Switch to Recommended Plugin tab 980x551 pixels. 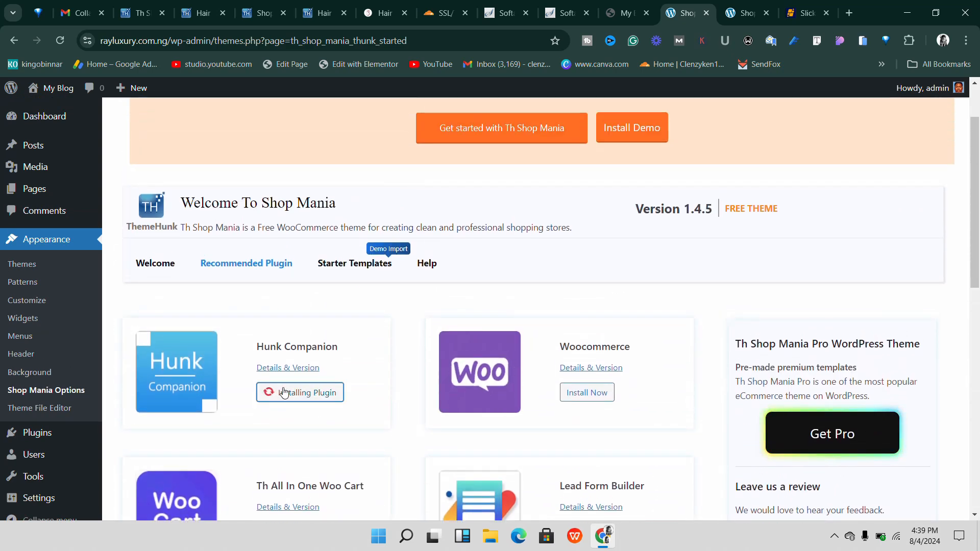click(246, 263)
